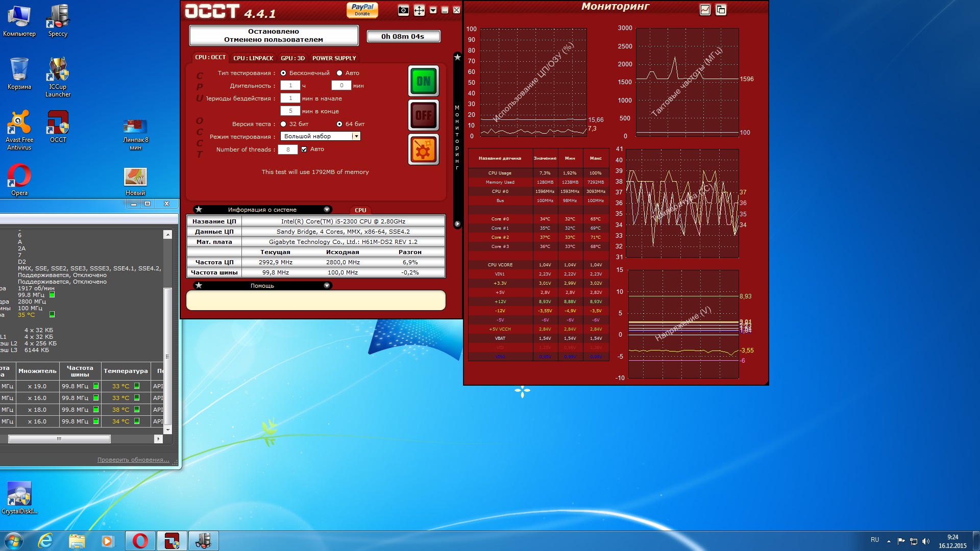Click the camera screenshot icon in OCCT

point(403,10)
